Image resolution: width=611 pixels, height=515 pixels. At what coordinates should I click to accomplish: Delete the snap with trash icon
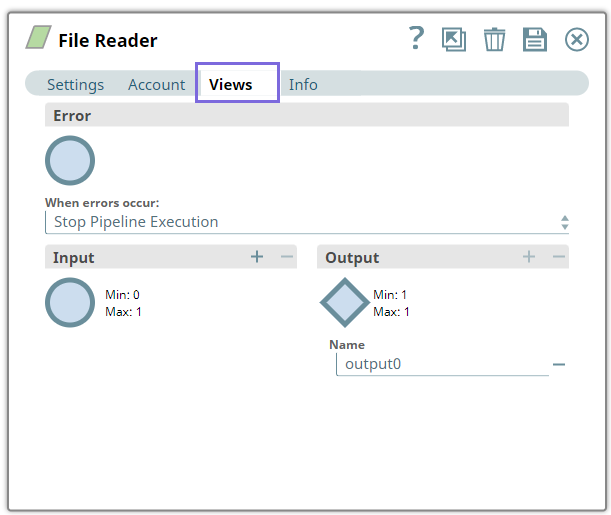[494, 39]
